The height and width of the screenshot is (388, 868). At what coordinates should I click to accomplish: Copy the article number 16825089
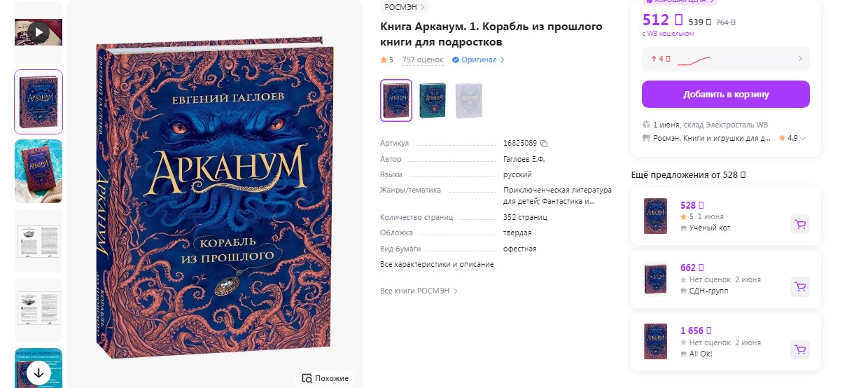click(x=544, y=144)
